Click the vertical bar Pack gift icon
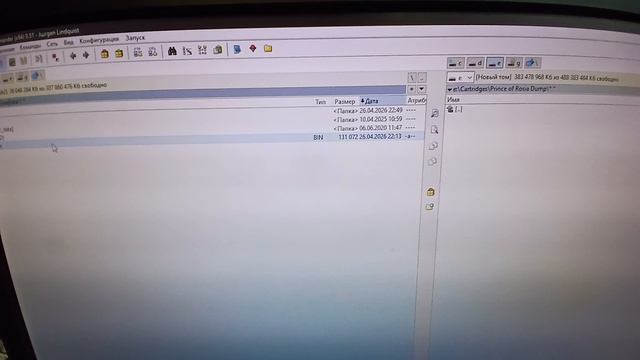This screenshot has width=640, height=360. pos(431,192)
